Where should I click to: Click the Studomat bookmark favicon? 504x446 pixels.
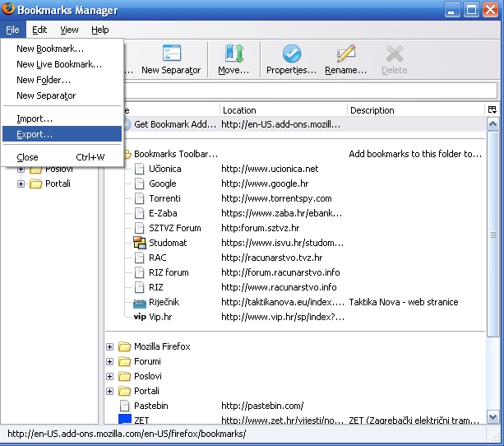pyautogui.click(x=140, y=243)
